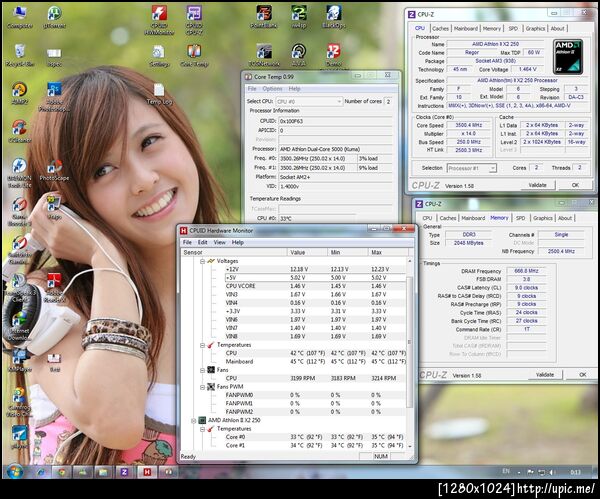Open folder icon on taskbar
The width and height of the screenshot is (600, 499).
(x=103, y=472)
